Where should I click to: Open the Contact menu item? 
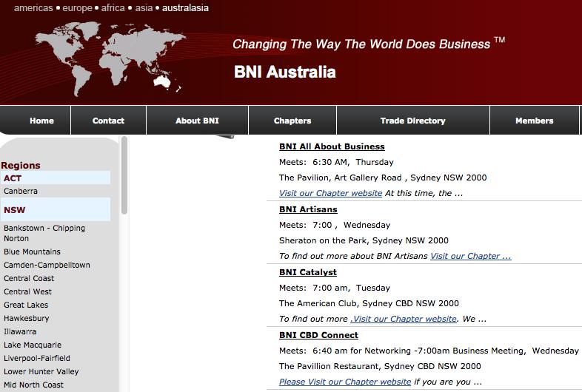coord(108,121)
